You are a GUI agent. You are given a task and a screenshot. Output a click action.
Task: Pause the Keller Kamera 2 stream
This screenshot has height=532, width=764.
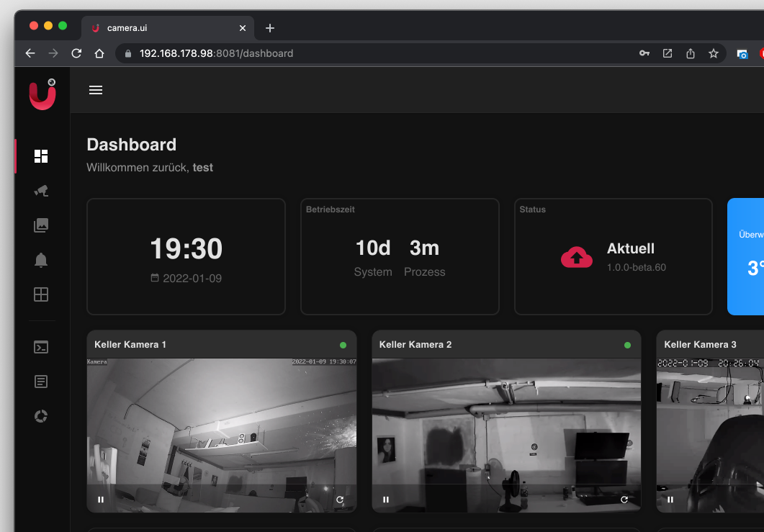(386, 499)
